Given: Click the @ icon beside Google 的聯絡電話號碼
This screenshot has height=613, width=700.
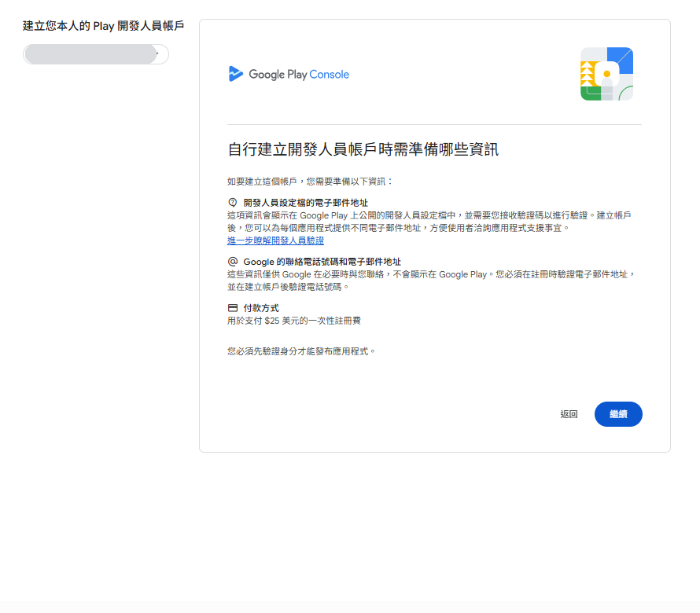Looking at the screenshot, I should point(233,262).
